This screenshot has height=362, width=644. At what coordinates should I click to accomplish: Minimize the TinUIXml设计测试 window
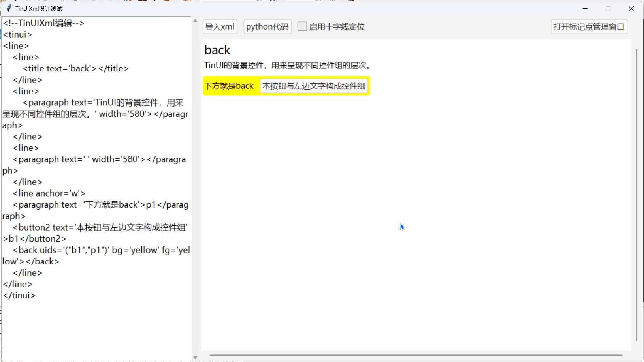585,8
